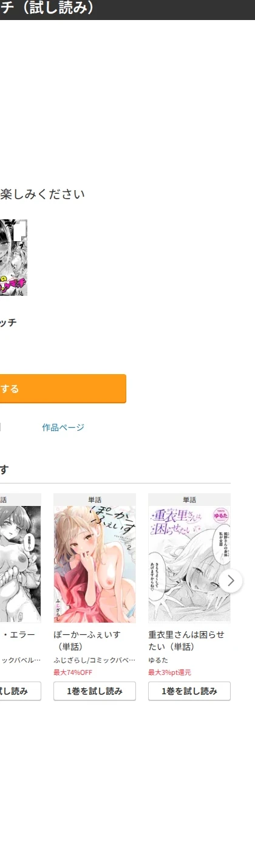Click the 試し読み button under エラー
255x868 pixels.
(20, 691)
